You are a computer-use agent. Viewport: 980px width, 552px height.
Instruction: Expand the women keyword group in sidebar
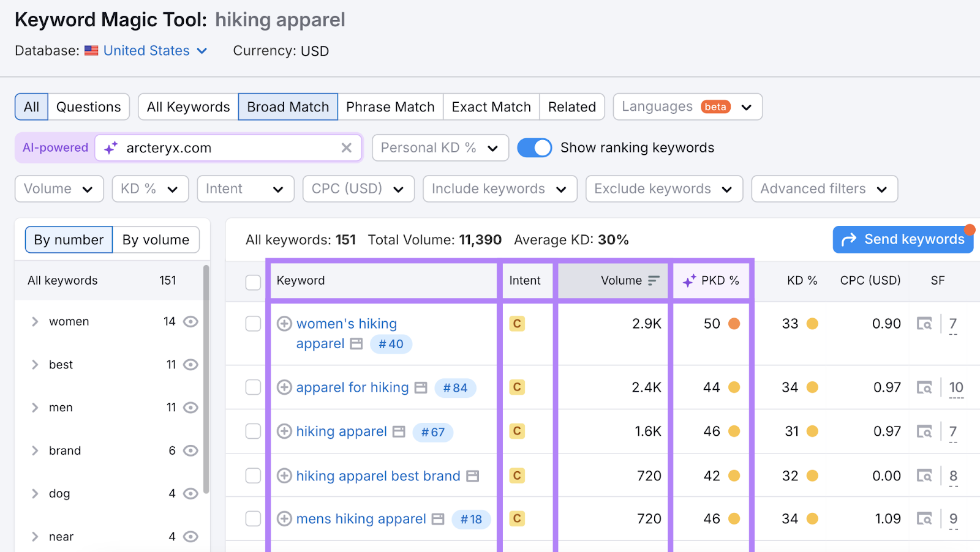(35, 321)
